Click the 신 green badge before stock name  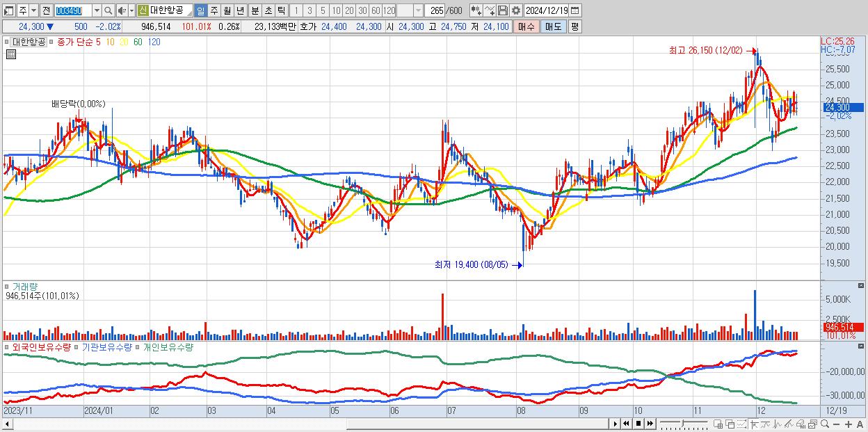point(143,10)
